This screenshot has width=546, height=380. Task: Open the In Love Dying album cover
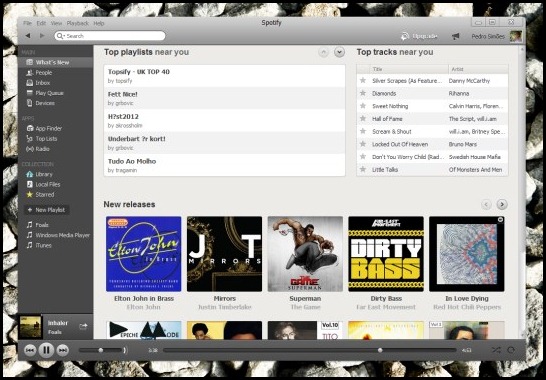click(467, 254)
